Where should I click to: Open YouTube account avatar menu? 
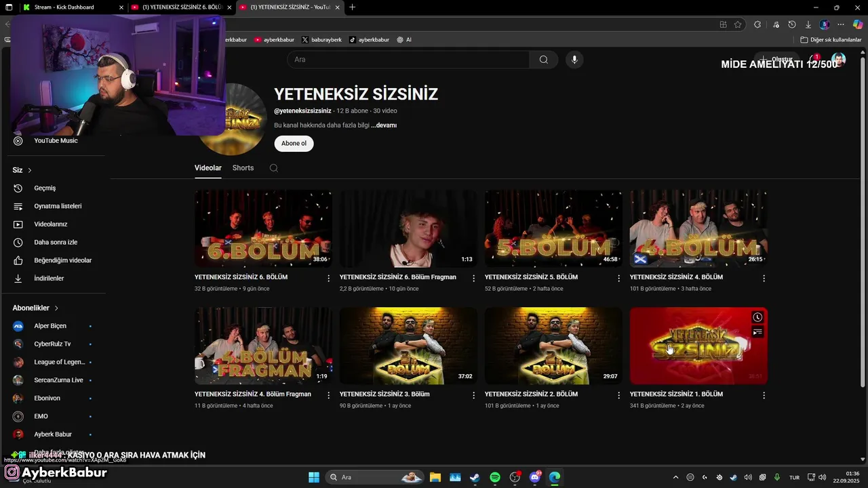pyautogui.click(x=839, y=60)
